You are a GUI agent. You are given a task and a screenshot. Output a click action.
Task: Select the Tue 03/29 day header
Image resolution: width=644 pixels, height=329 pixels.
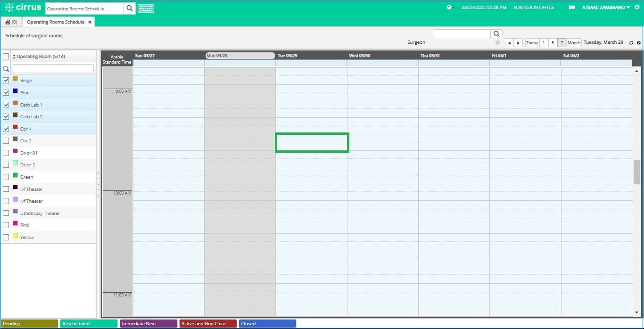pyautogui.click(x=287, y=56)
